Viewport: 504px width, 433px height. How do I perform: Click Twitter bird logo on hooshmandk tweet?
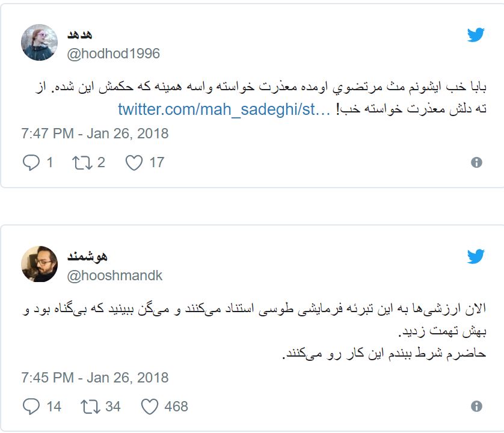pyautogui.click(x=476, y=257)
